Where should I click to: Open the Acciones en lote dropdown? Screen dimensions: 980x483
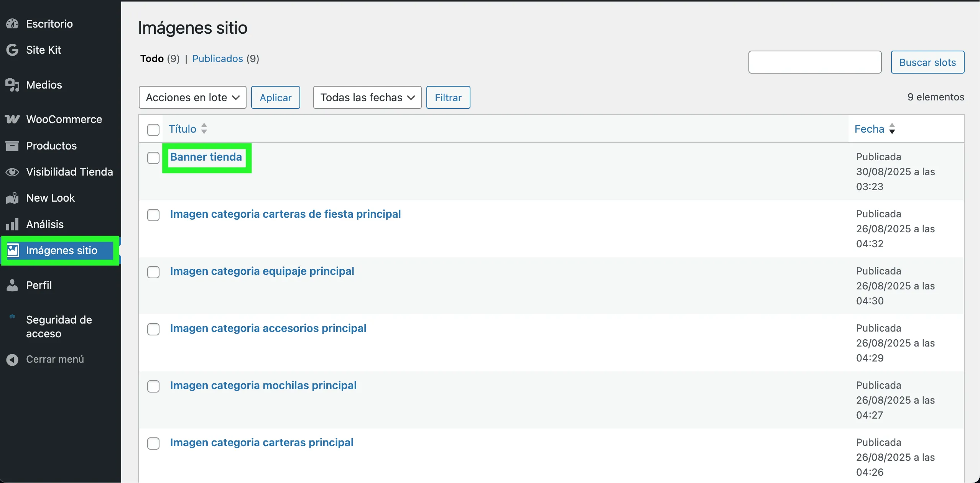coord(192,97)
